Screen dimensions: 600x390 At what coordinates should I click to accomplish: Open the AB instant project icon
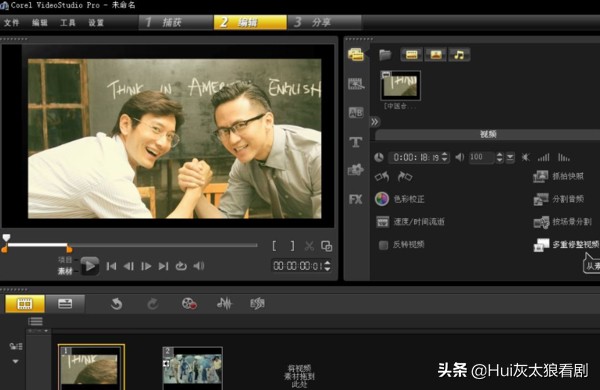355,113
